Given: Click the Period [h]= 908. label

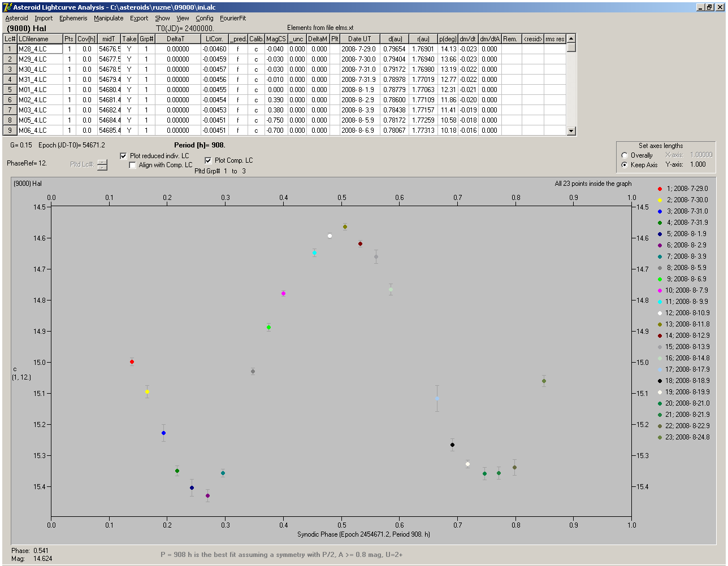Looking at the screenshot, I should pos(200,145).
